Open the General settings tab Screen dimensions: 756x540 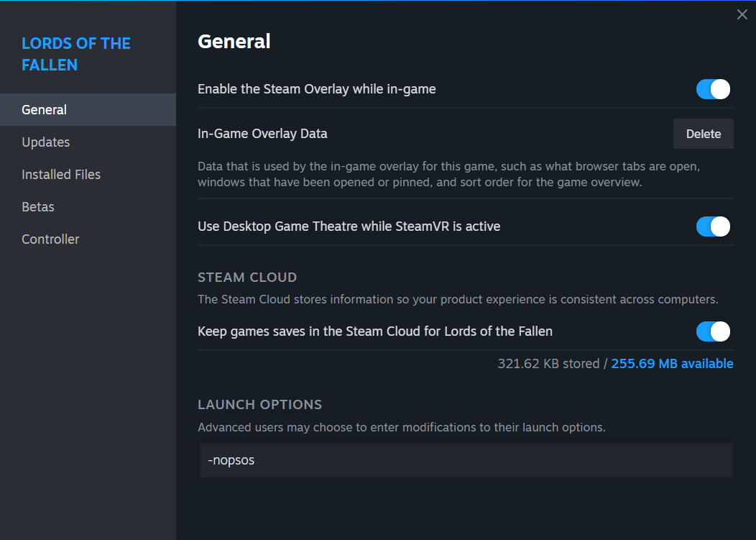tap(88, 109)
